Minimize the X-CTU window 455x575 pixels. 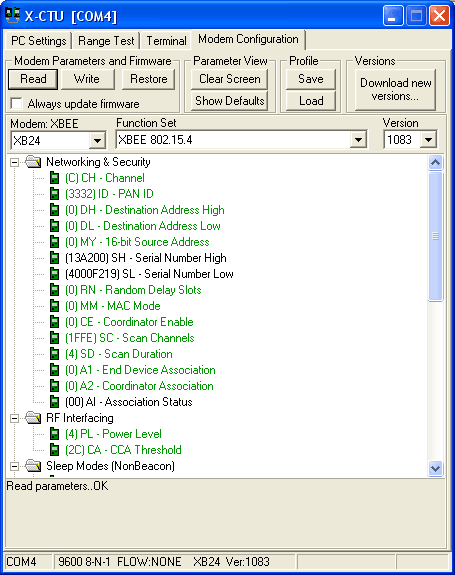393,16
